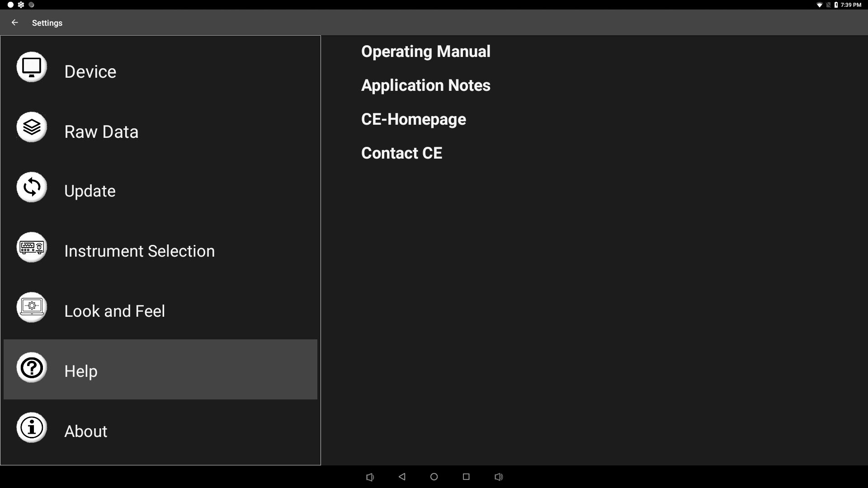This screenshot has width=868, height=488.
Task: Select the Device settings label
Action: [x=90, y=72]
